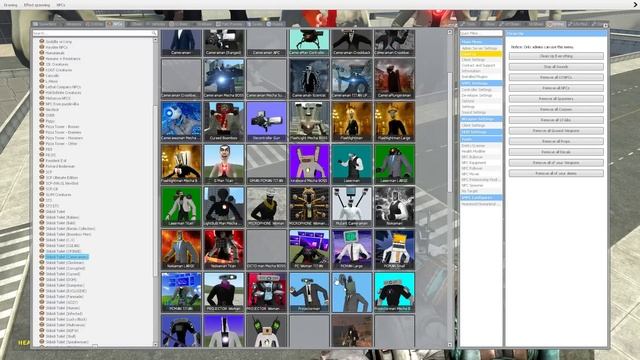Screen dimensions: 640x360
Task: Select Skibidi Toilet (Infected) category
Action: [64, 313]
